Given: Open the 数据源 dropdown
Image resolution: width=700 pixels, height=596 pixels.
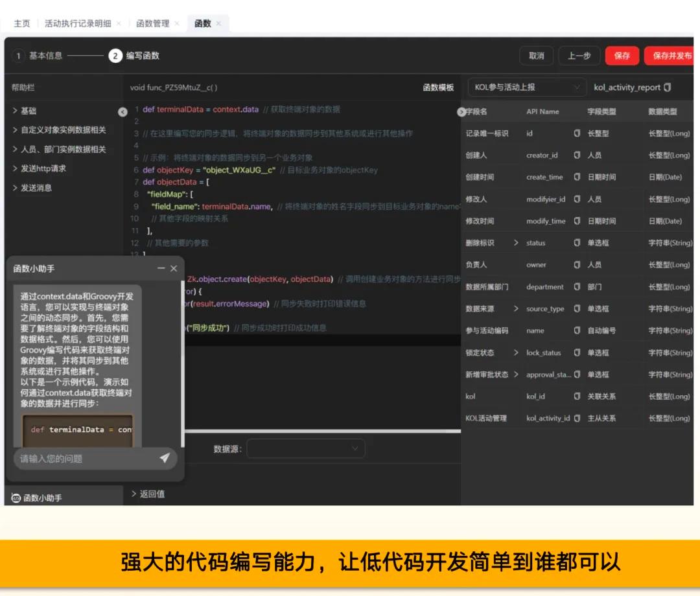Looking at the screenshot, I should coord(305,448).
